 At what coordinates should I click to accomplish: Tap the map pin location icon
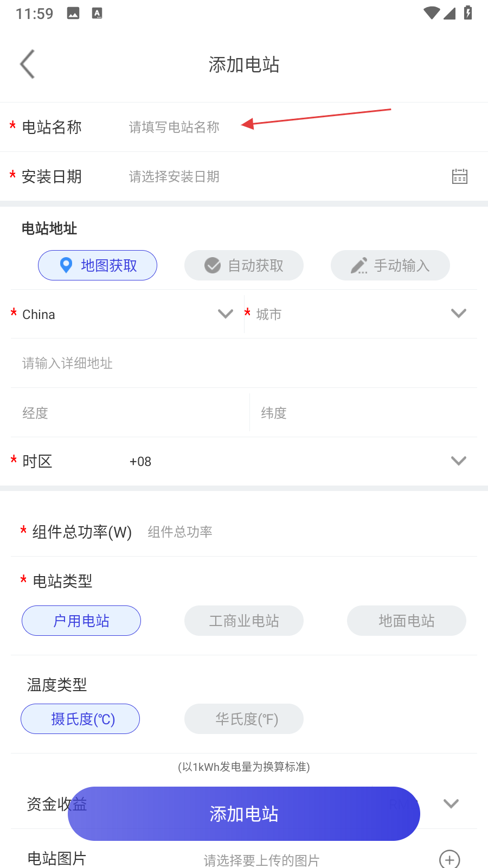[66, 265]
